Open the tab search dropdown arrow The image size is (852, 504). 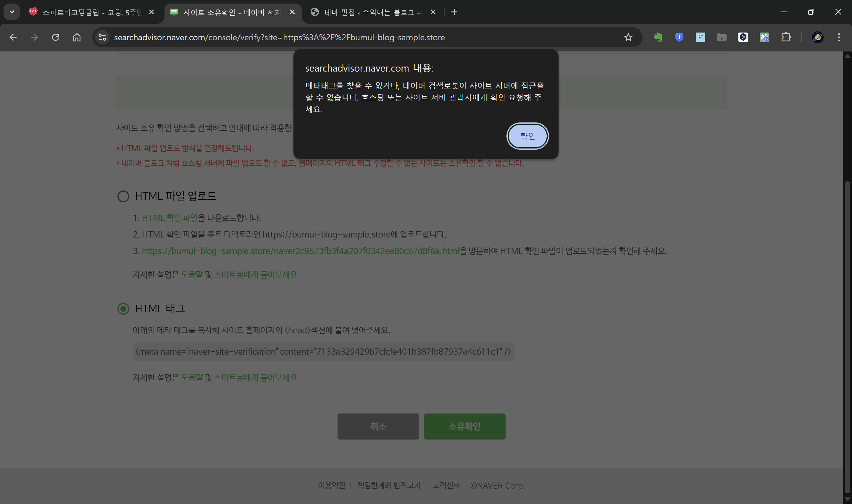coord(12,12)
